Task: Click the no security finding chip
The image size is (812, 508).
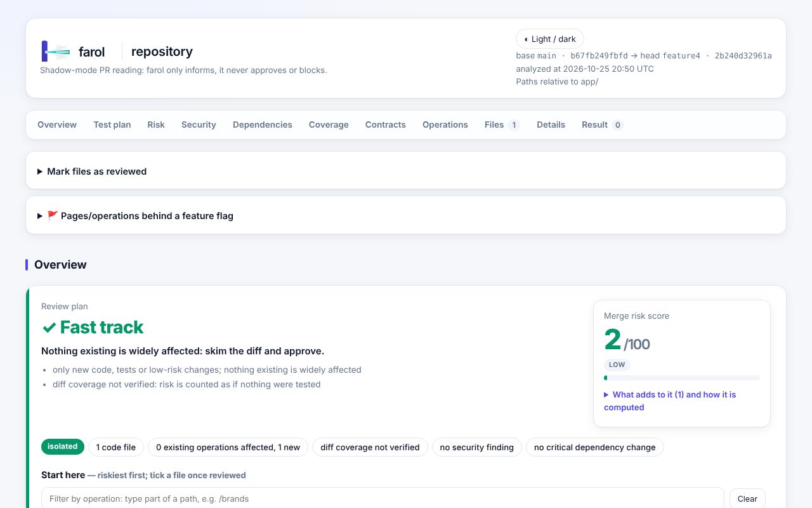Action: (x=477, y=447)
